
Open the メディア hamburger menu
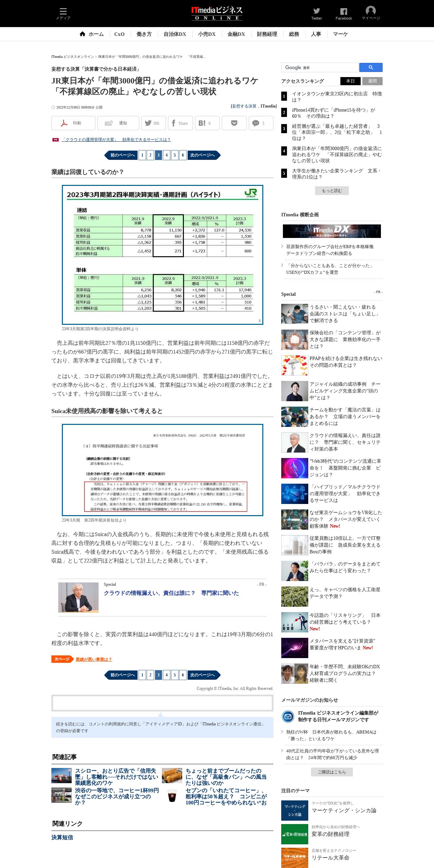(x=63, y=14)
